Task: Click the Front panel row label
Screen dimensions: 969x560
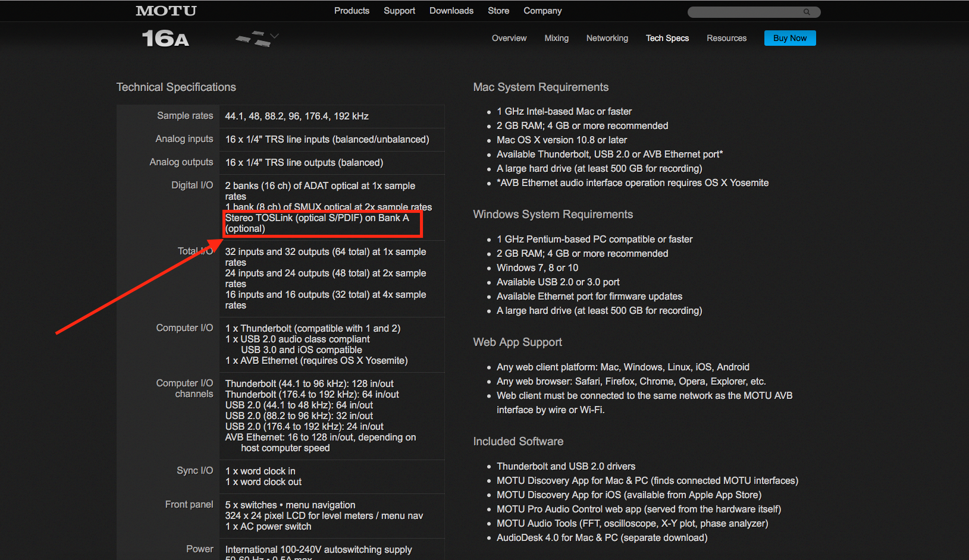Action: (189, 505)
